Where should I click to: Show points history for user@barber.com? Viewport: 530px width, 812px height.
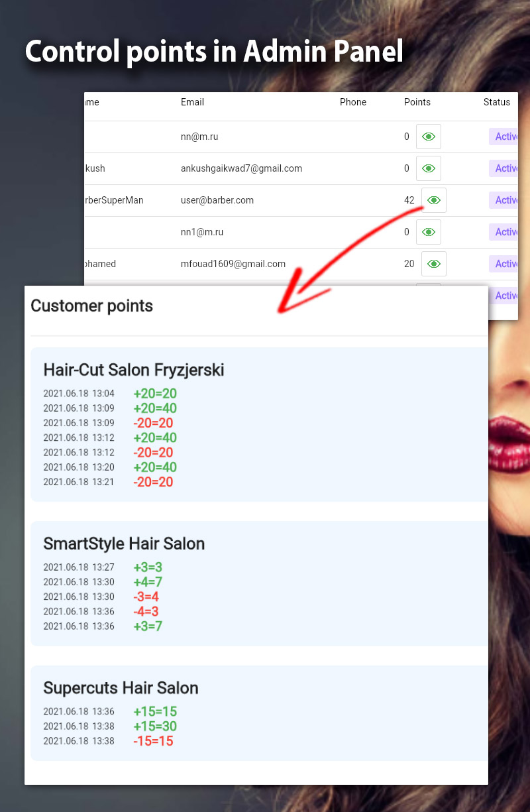click(x=434, y=200)
